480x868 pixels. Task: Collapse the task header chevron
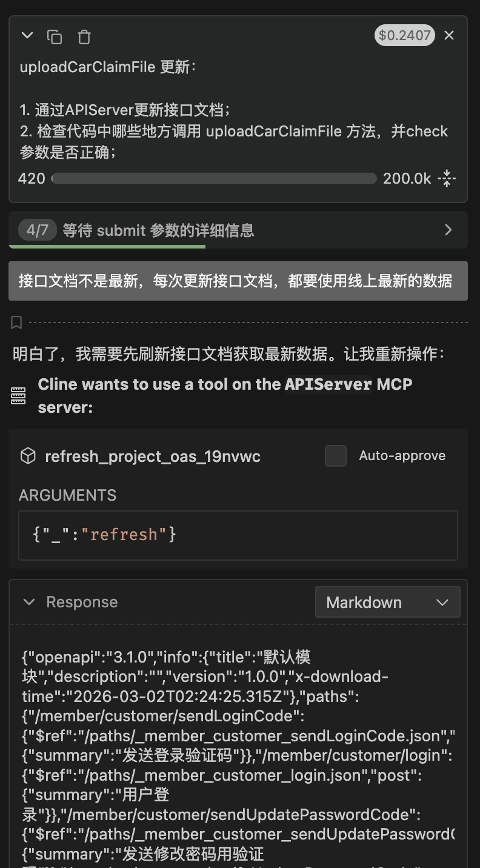(x=27, y=36)
